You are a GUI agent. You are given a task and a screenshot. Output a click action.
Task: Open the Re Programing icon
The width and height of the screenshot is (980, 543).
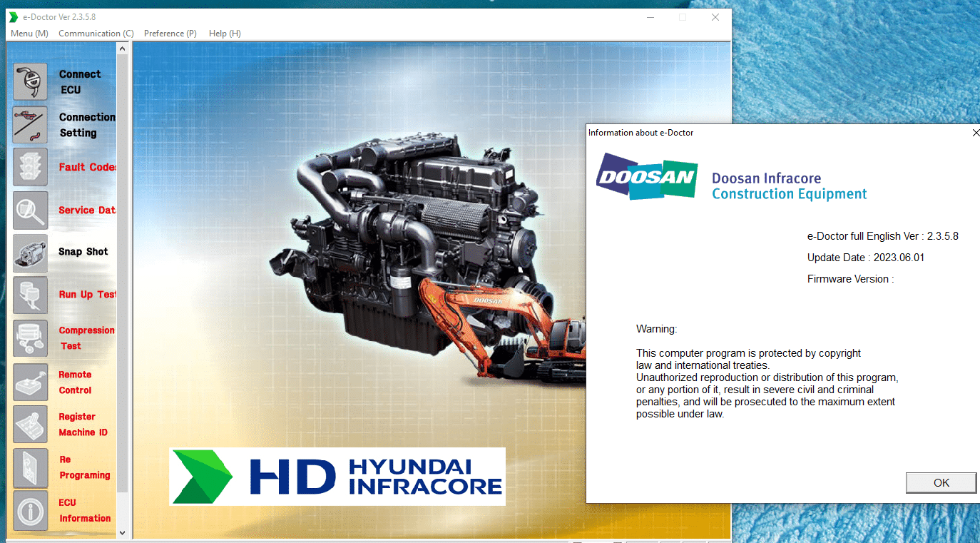pyautogui.click(x=31, y=467)
